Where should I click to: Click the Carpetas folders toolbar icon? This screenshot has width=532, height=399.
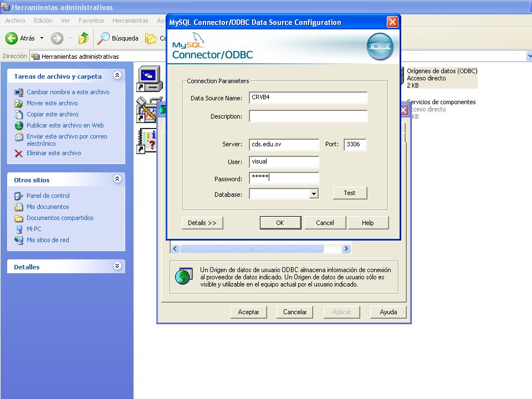pos(151,38)
